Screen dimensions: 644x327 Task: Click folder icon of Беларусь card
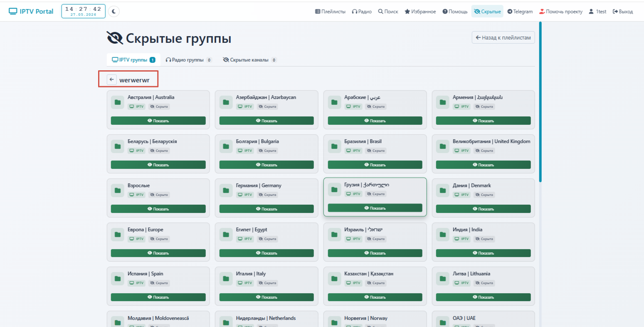click(x=118, y=146)
